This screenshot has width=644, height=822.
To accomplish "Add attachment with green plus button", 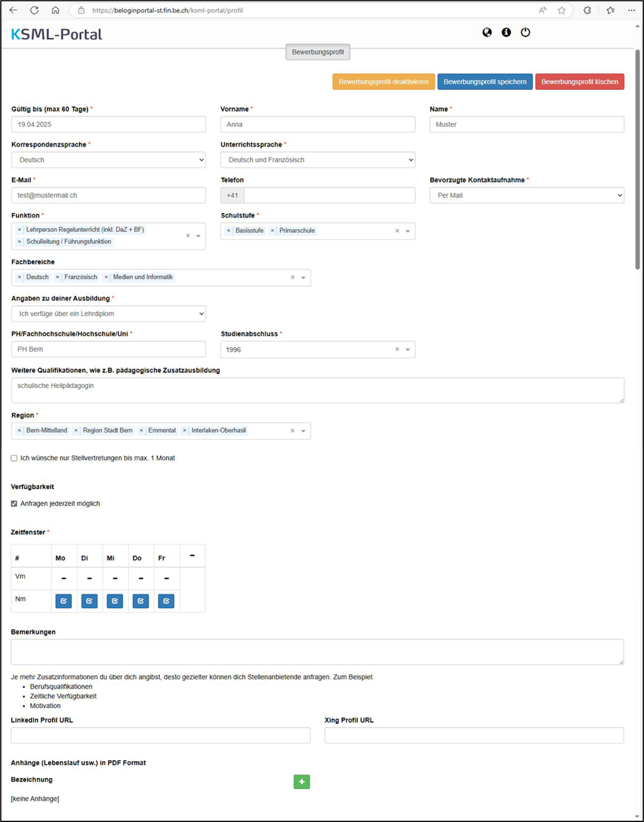I will 302,782.
